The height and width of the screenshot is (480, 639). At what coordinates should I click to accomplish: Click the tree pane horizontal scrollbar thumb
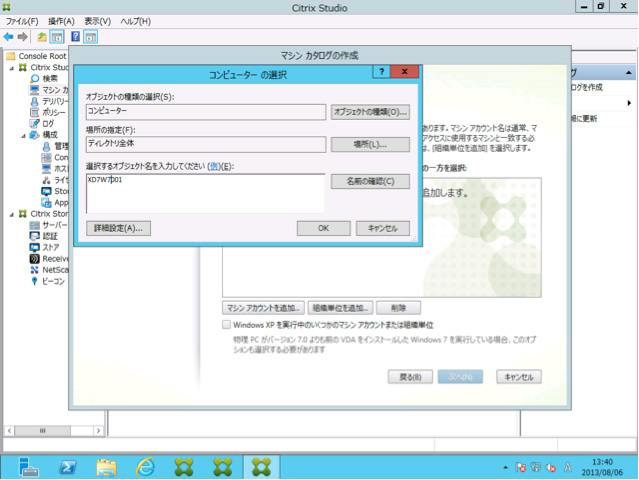42,431
